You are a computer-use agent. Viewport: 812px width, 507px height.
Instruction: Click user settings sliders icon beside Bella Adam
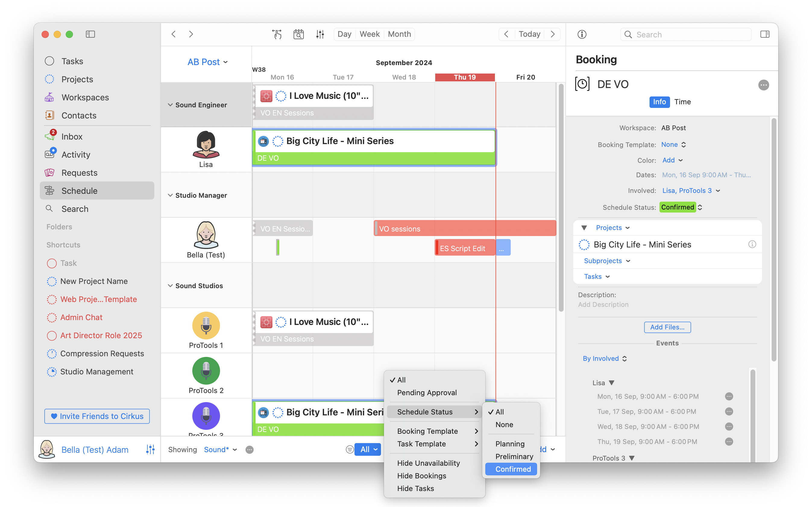pyautogui.click(x=150, y=449)
